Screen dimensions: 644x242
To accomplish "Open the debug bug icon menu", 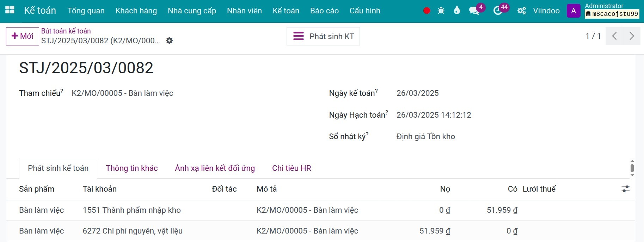I will tap(441, 11).
